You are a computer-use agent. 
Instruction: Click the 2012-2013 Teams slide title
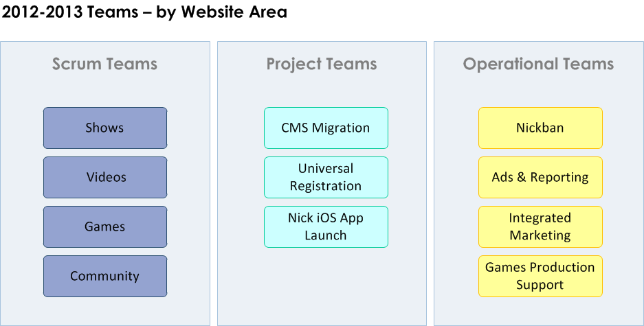pyautogui.click(x=144, y=12)
